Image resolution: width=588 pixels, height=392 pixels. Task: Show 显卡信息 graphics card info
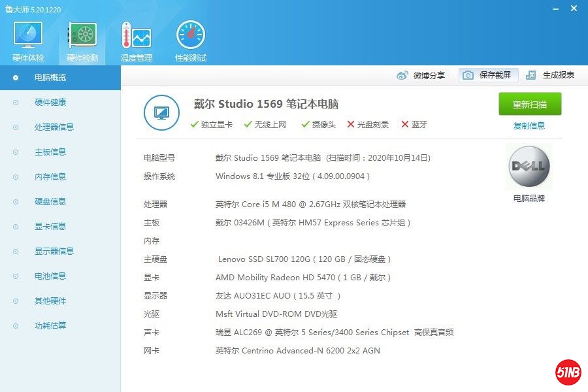point(50,227)
